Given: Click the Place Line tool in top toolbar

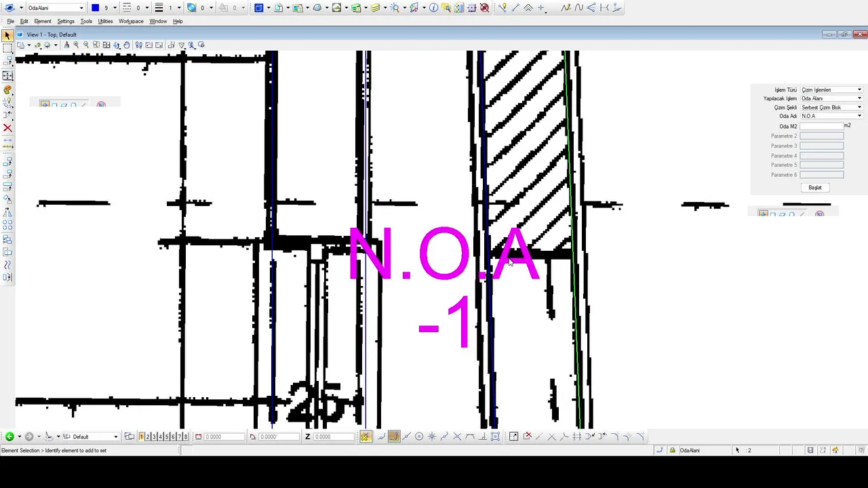Looking at the screenshot, I should pyautogui.click(x=515, y=7).
